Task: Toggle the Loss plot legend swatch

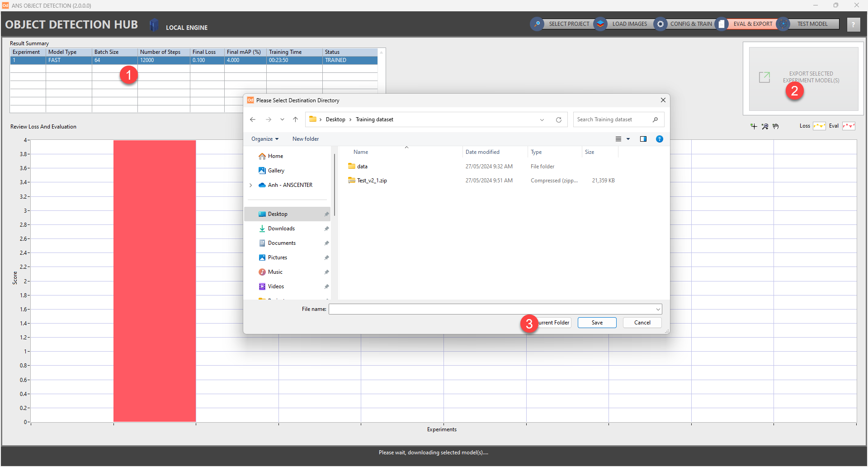Action: [x=819, y=126]
